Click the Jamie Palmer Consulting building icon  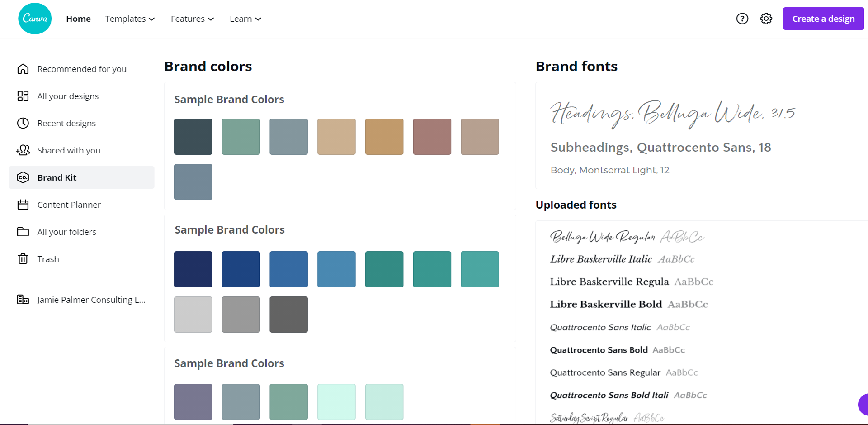coord(23,300)
